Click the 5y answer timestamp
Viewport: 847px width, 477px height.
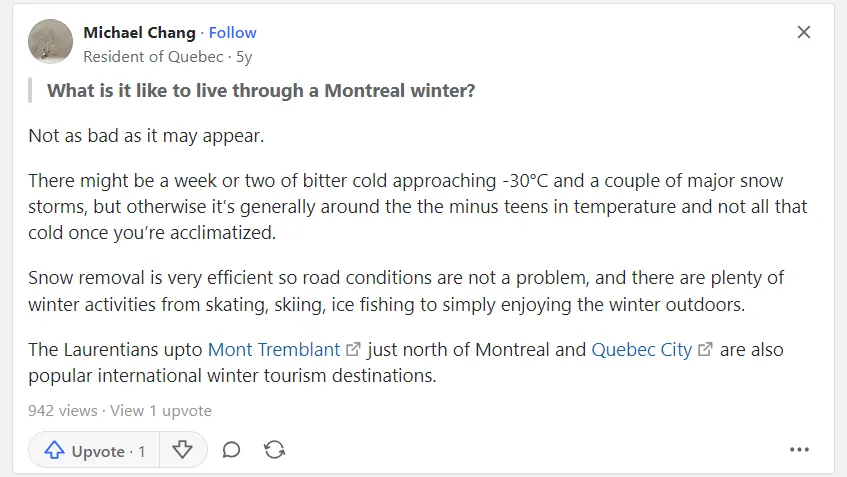click(244, 57)
